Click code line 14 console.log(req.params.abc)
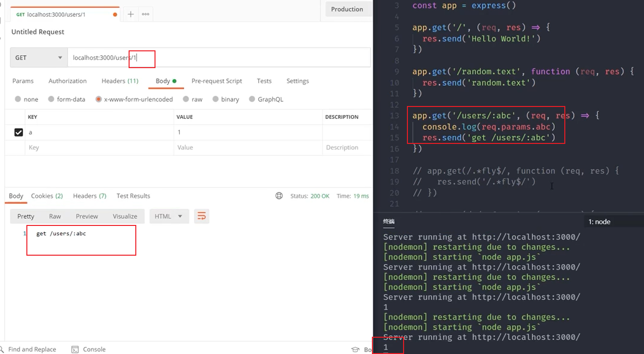This screenshot has width=644, height=354. point(489,127)
